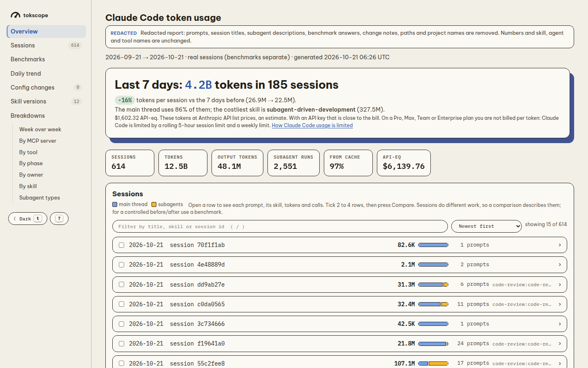Navigate to Daily trend

(x=46, y=74)
